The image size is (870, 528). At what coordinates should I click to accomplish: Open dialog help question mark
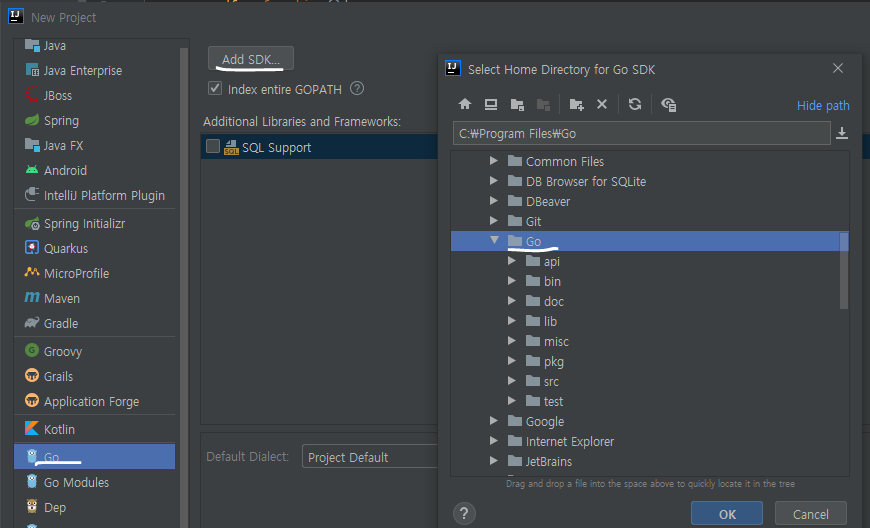click(464, 513)
